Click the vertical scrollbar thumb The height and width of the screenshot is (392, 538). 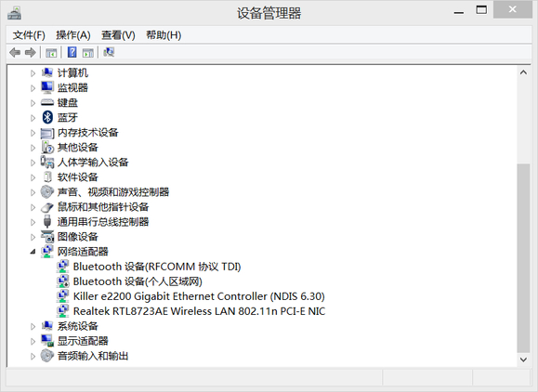click(x=523, y=258)
